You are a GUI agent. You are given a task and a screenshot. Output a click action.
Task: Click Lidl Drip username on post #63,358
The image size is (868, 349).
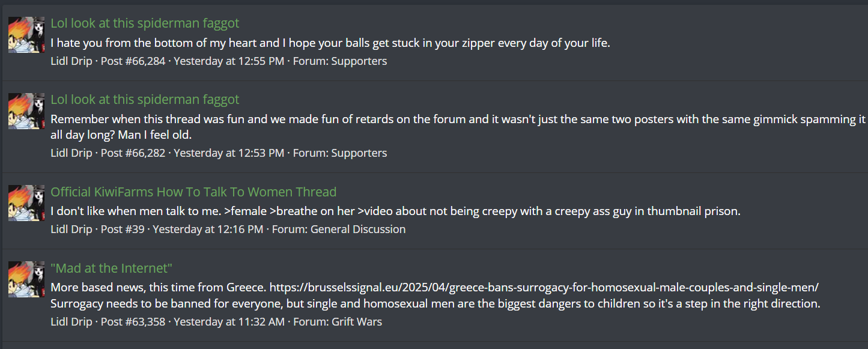pos(71,322)
